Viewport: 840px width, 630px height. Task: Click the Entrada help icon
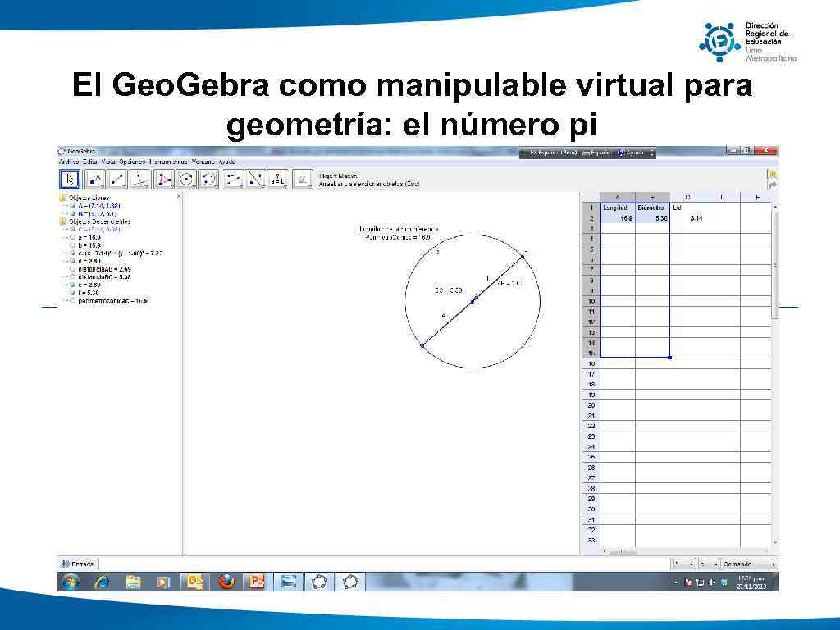(x=65, y=564)
